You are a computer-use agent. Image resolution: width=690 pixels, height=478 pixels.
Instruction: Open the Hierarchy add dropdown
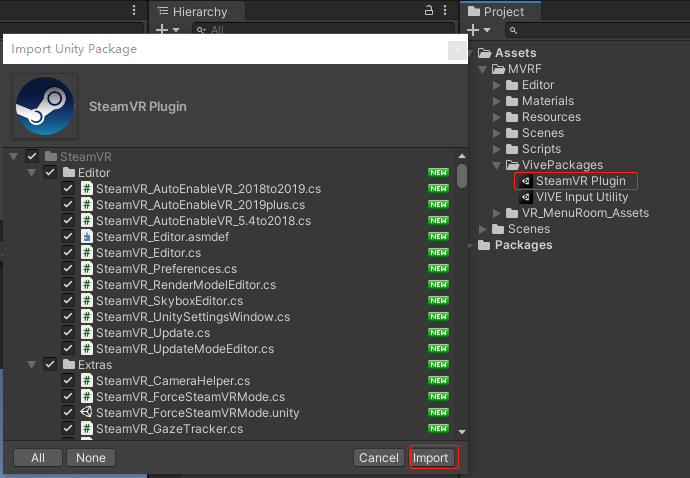pos(168,30)
